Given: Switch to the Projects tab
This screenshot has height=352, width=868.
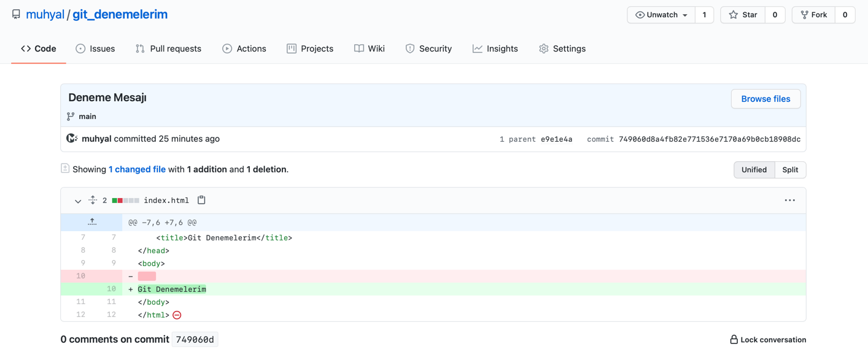Looking at the screenshot, I should pyautogui.click(x=310, y=48).
